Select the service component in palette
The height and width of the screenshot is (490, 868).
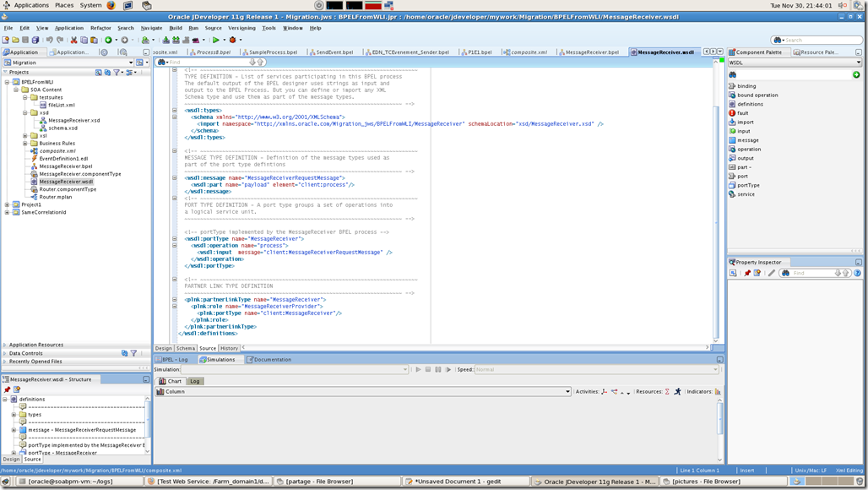click(742, 193)
